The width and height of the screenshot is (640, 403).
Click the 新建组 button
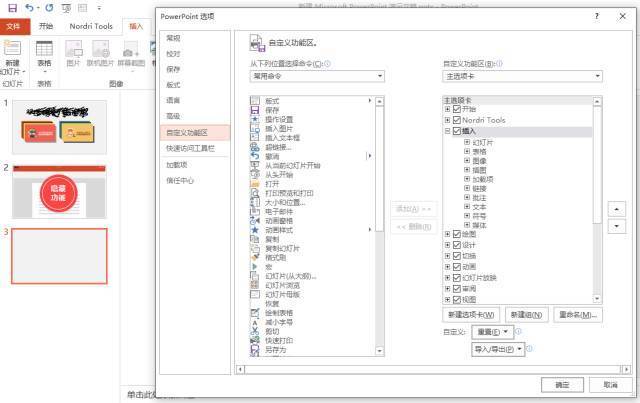click(526, 315)
